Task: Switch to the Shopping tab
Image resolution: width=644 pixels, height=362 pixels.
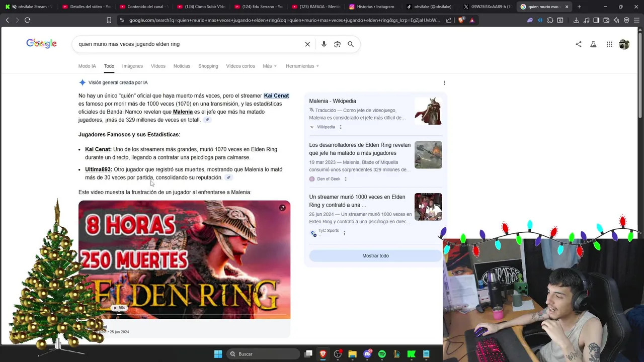Action: tap(208, 66)
